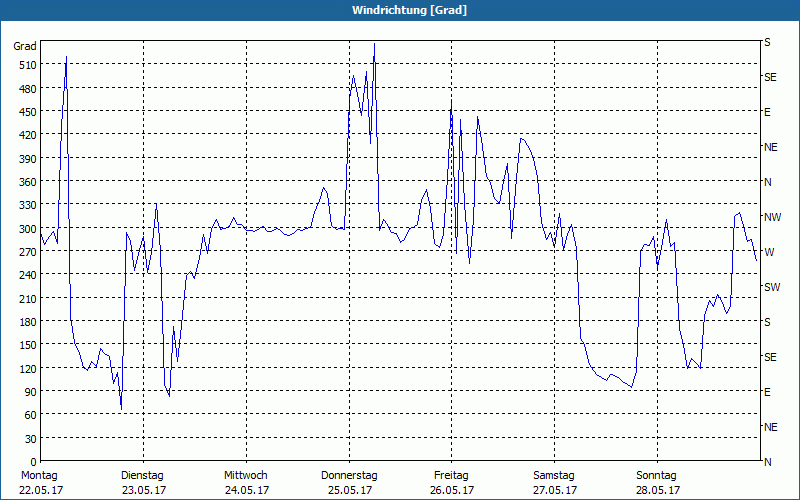Click the 210 y-axis label
This screenshot has height=500, width=800.
tap(28, 298)
